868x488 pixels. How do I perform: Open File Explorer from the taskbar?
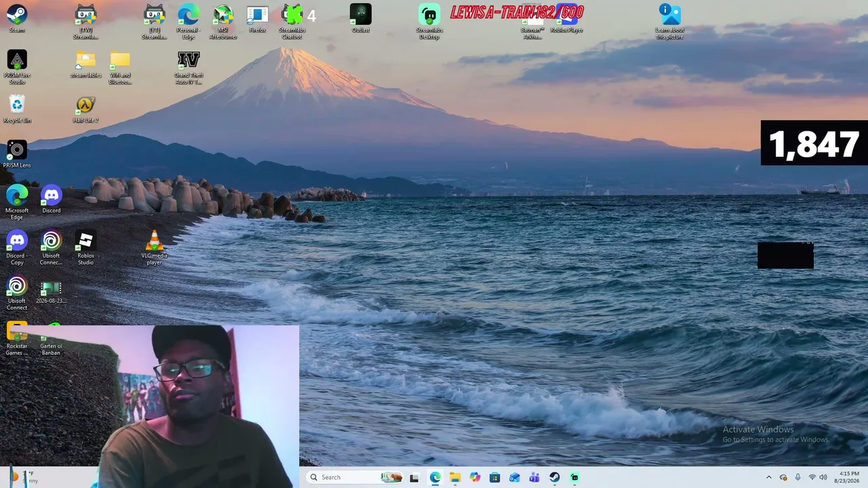(x=455, y=477)
